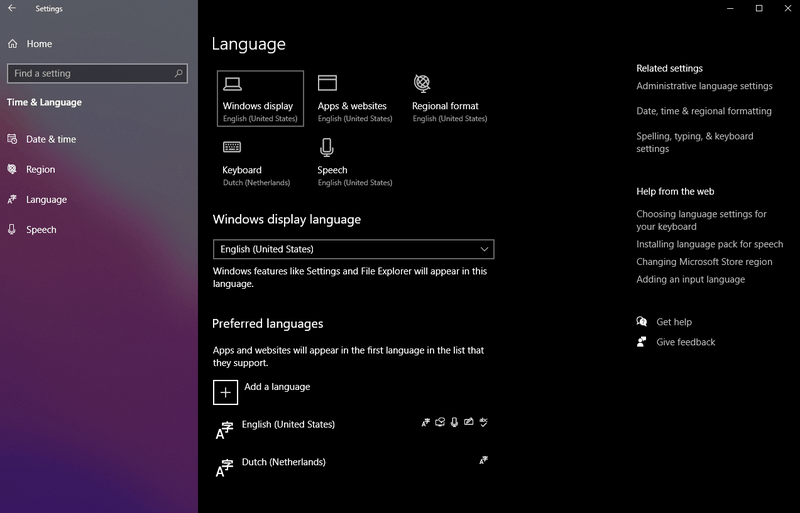Click the laptop icon of Windows display
The image size is (800, 513).
(x=232, y=84)
